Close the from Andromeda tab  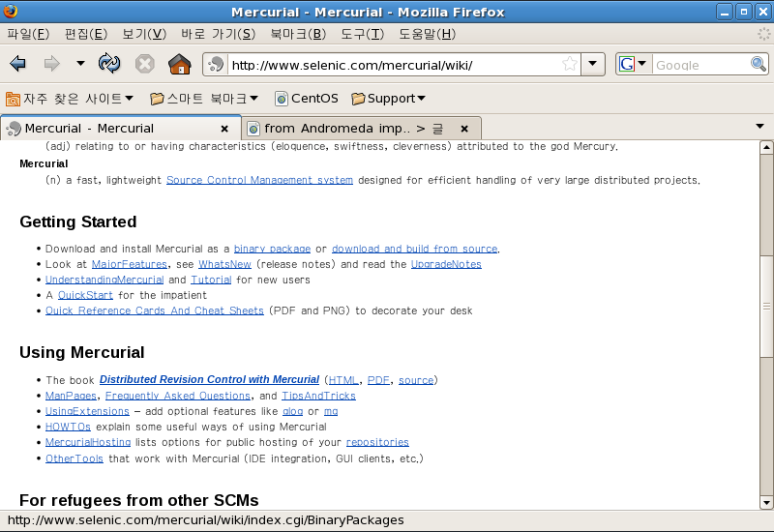click(464, 129)
